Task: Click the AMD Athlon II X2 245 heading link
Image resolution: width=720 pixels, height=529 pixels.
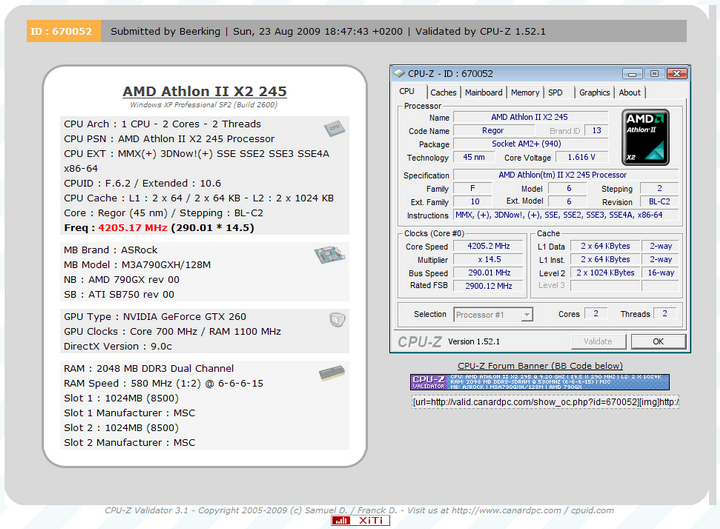Action: pyautogui.click(x=204, y=91)
